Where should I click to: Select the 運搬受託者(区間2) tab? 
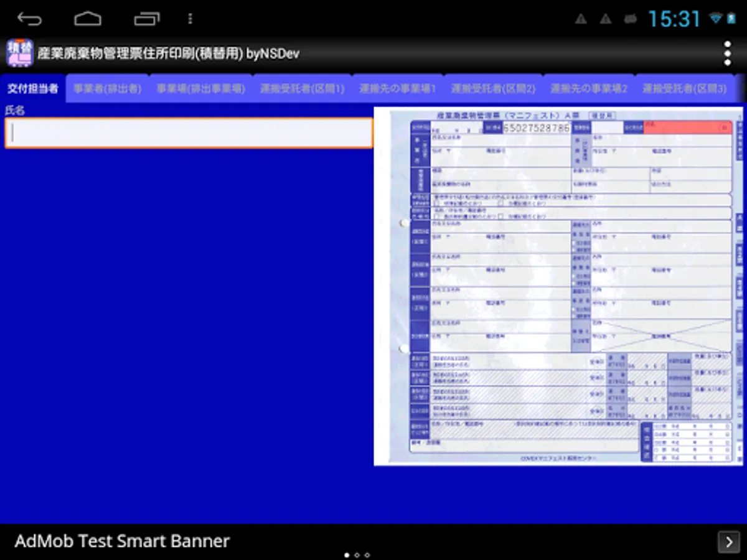[x=493, y=88]
